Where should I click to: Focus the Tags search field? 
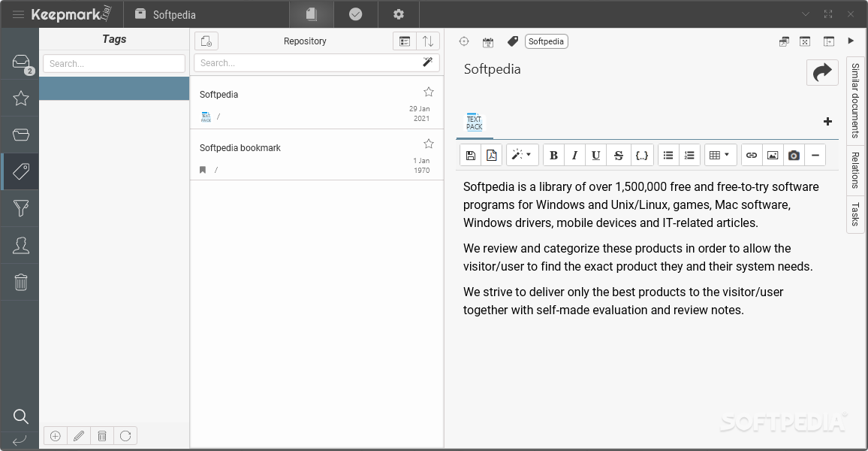tap(114, 63)
